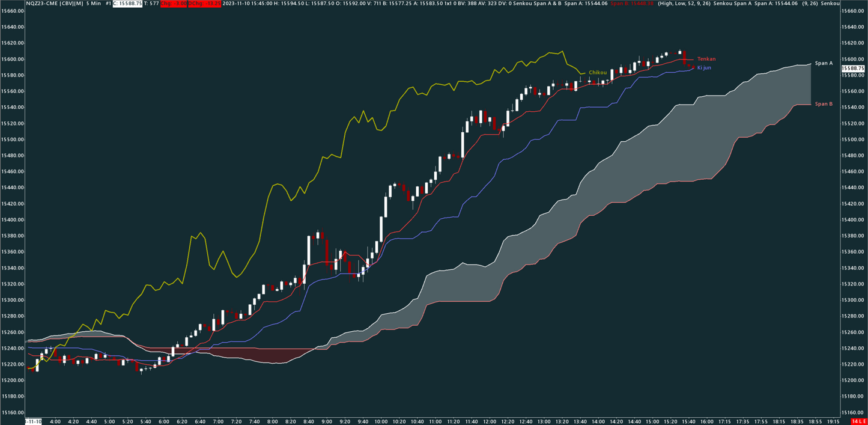The image size is (868, 425).
Task: Click the last price marker 15588.75 on right axis
Action: click(854, 69)
